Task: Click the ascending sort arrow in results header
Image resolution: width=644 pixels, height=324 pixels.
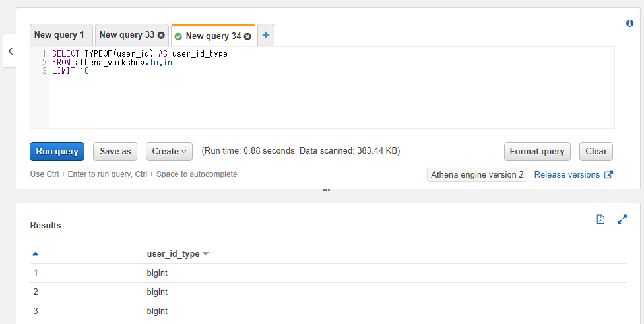Action: [x=36, y=254]
